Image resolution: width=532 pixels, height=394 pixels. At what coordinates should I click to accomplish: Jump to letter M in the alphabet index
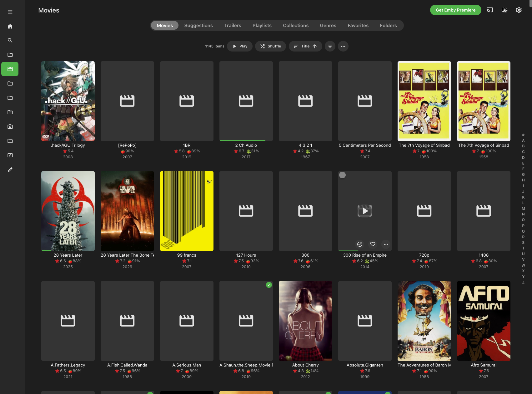point(523,209)
